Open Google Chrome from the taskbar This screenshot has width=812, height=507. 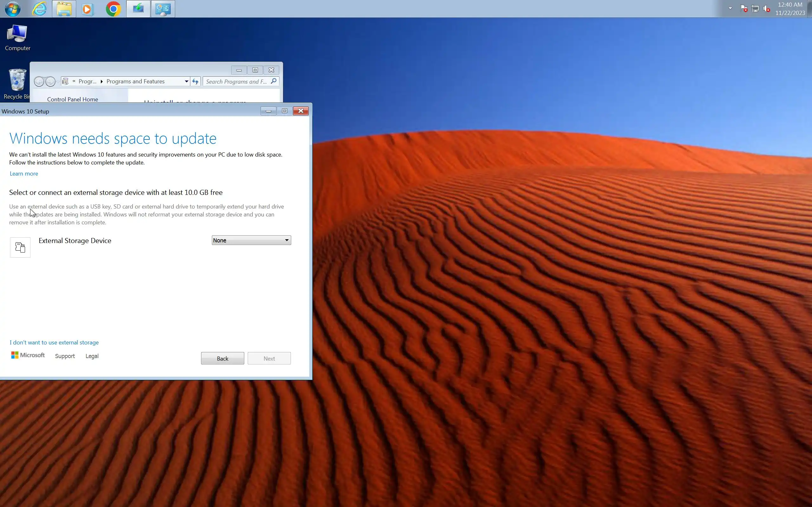[113, 9]
